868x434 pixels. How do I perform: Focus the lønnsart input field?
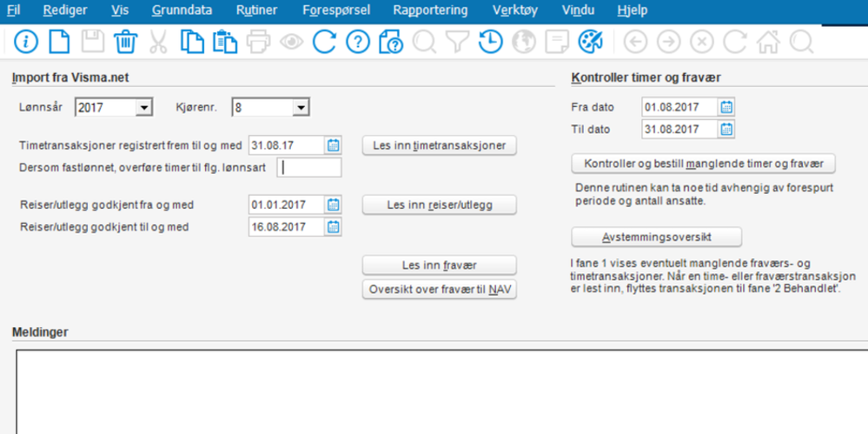pos(309,167)
